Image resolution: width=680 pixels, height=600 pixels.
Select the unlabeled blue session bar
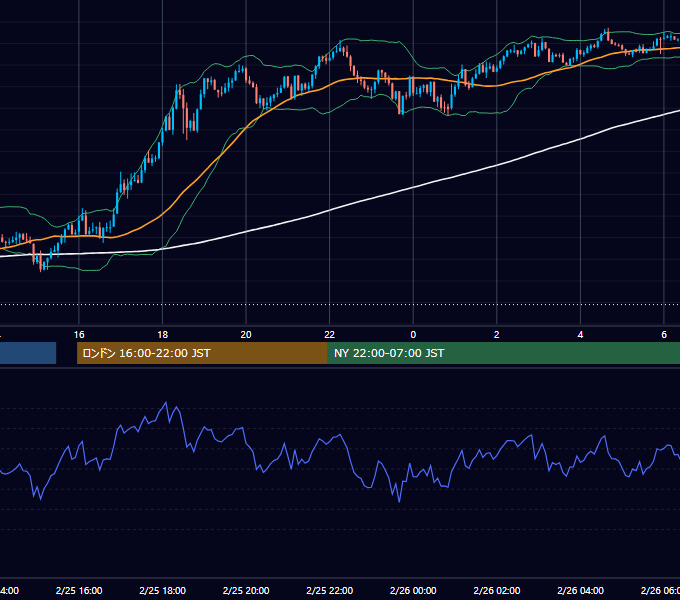28,353
